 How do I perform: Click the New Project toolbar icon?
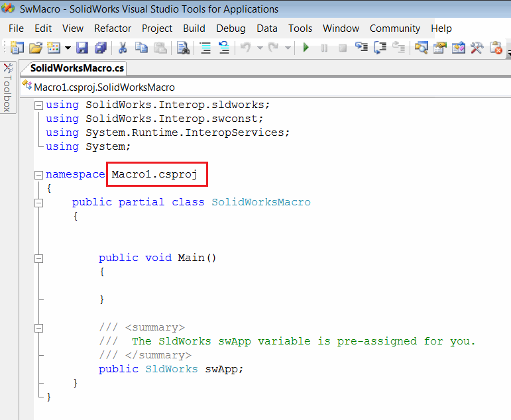pos(17,48)
